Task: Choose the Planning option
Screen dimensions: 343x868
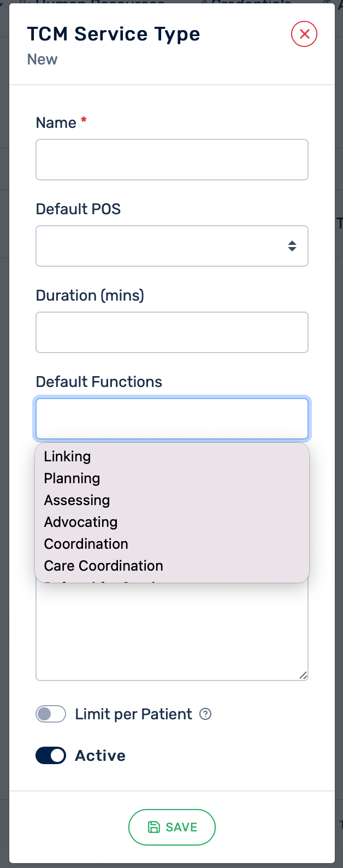Action: pyautogui.click(x=72, y=478)
